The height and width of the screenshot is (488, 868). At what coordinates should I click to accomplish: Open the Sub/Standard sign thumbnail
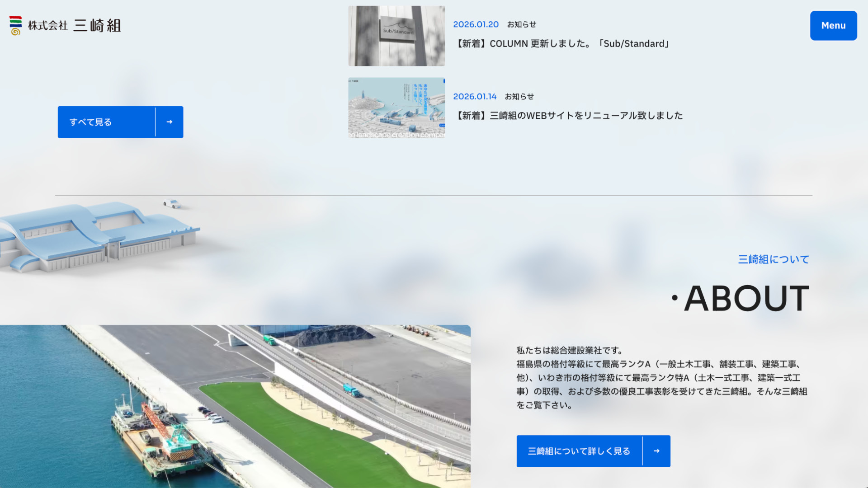(396, 36)
